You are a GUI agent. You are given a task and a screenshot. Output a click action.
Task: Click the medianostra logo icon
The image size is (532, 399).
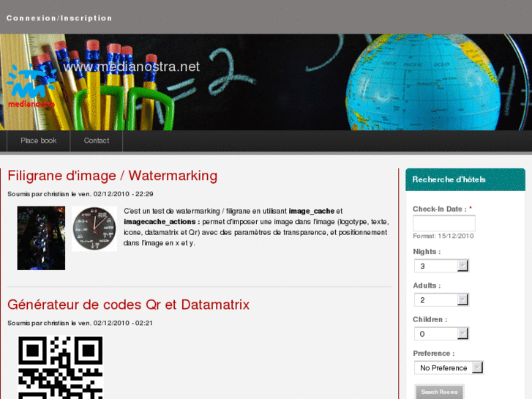click(31, 86)
